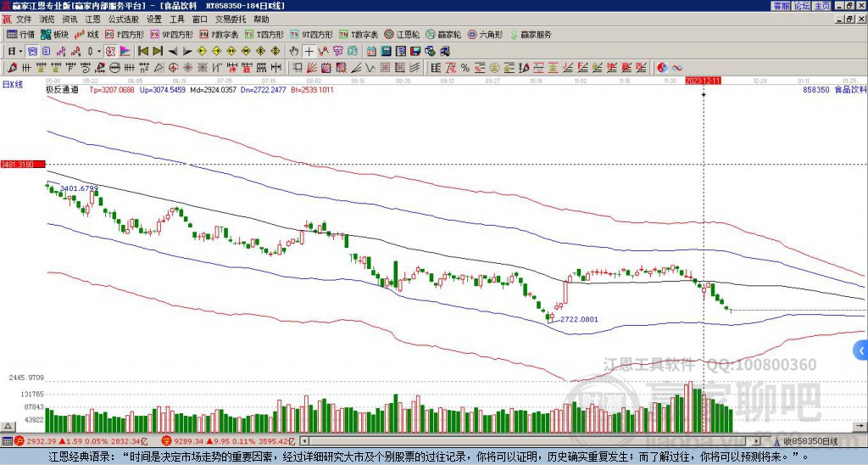
Task: Click the crosshair target circle icon
Action: tap(173, 68)
